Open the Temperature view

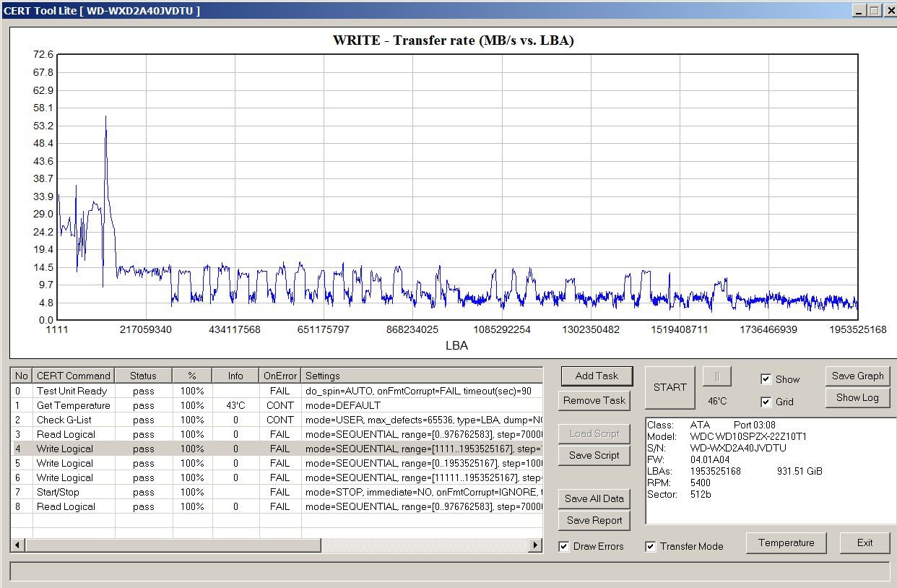(786, 542)
